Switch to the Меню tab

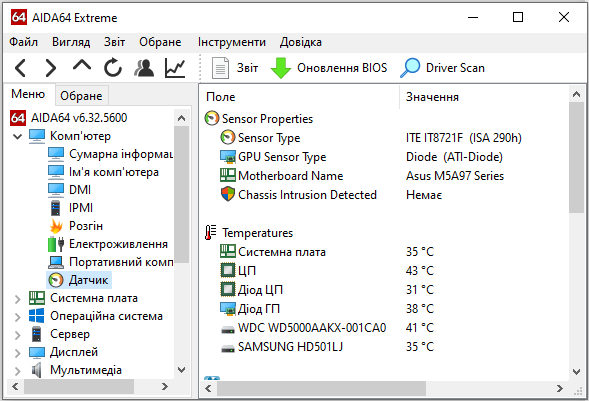[x=28, y=94]
